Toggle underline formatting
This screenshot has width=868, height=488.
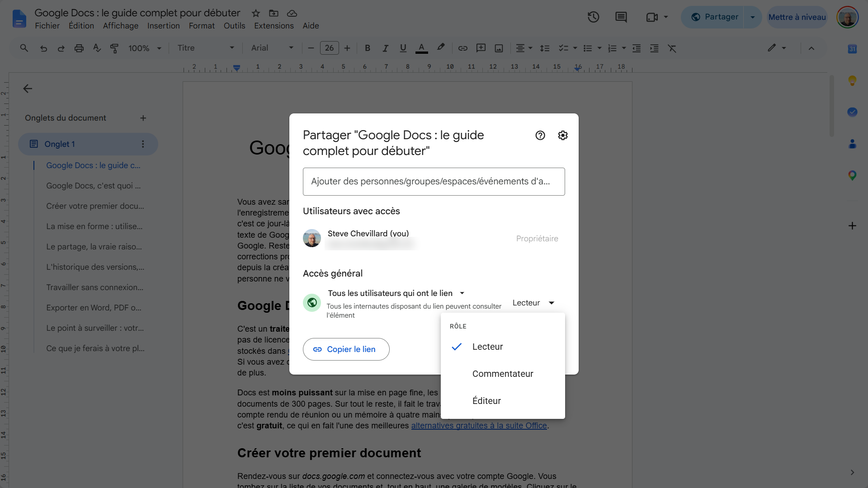(x=403, y=48)
